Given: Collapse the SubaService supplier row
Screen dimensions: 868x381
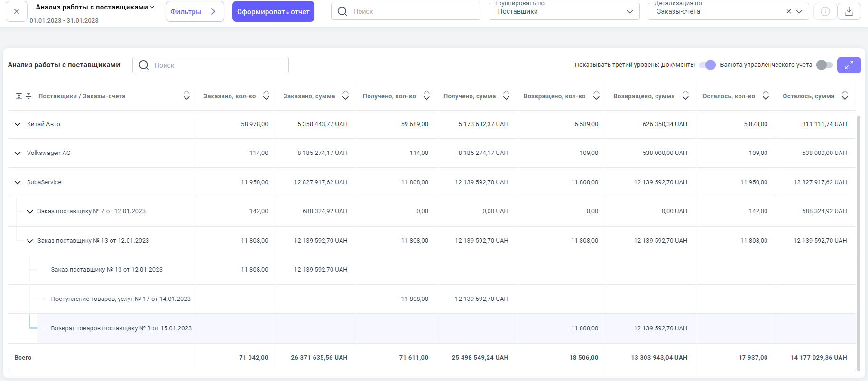Looking at the screenshot, I should pyautogui.click(x=18, y=182).
